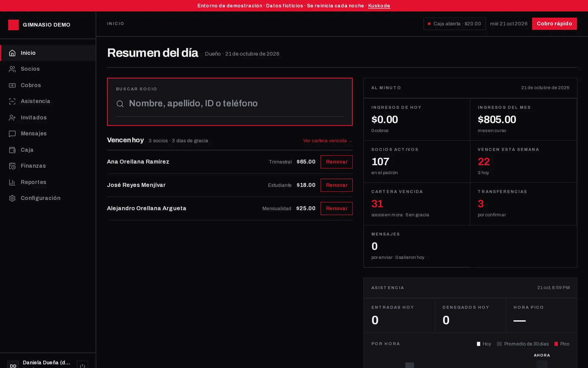The width and height of the screenshot is (588, 368).
Task: Open the Vencen esta semana card
Action: click(x=523, y=162)
